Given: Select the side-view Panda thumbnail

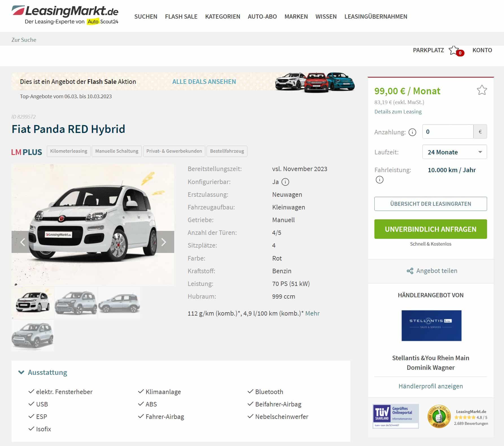Looking at the screenshot, I should pyautogui.click(x=119, y=303).
